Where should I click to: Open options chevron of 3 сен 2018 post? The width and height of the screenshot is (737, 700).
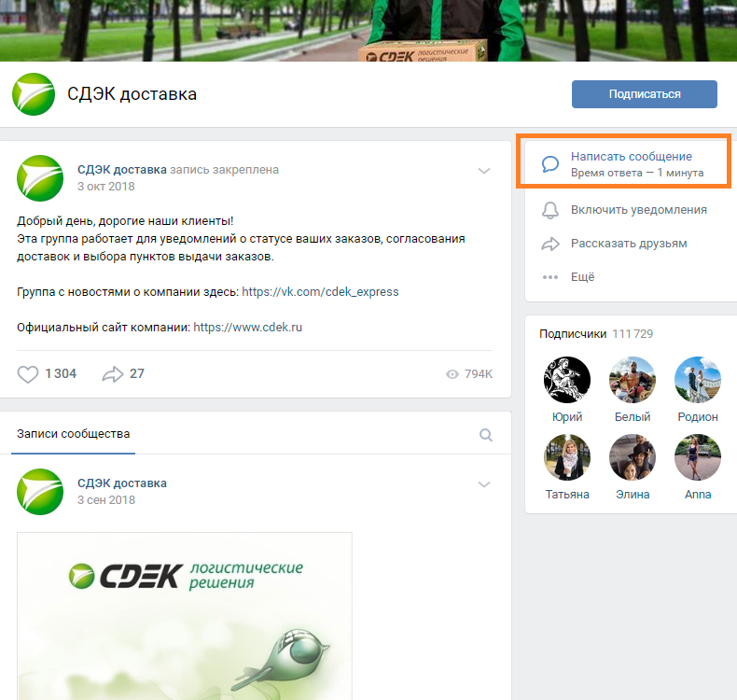[x=483, y=484]
